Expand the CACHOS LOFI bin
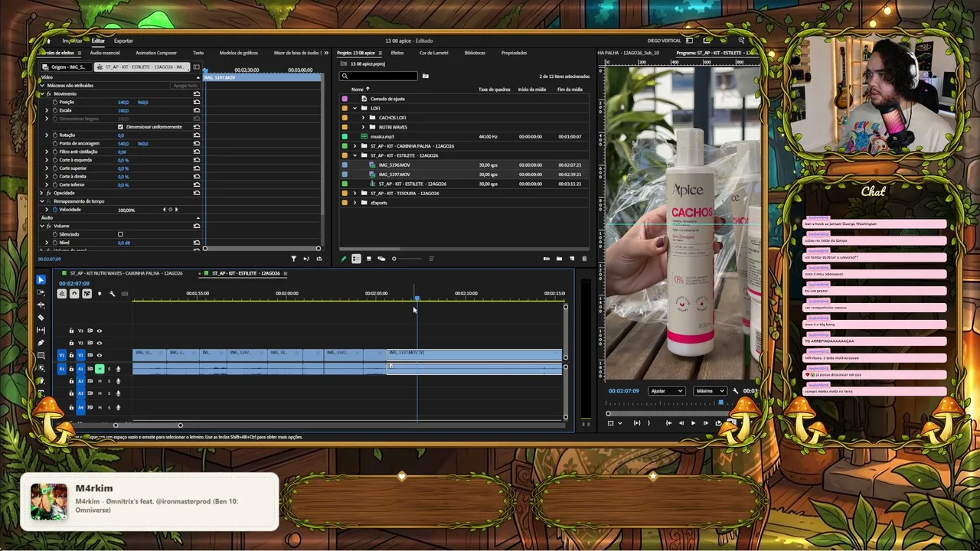980x551 pixels. (x=363, y=118)
